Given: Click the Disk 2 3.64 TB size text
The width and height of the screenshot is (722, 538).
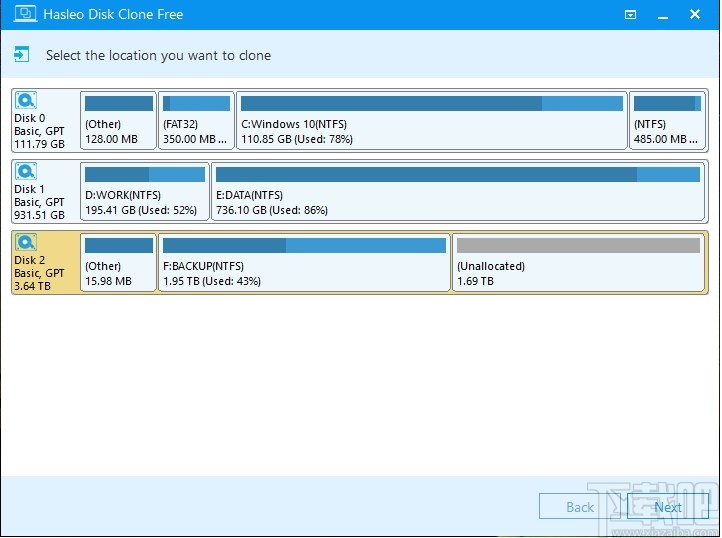Looking at the screenshot, I should point(32,286).
